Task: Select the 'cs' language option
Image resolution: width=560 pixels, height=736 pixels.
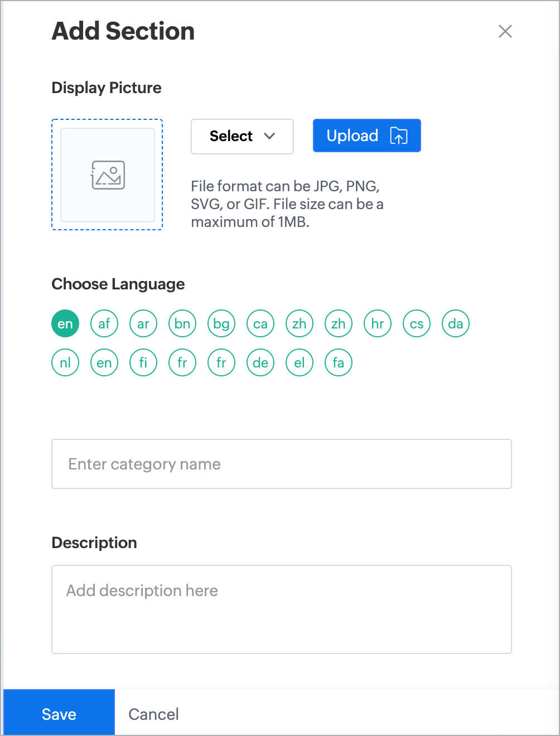Action: (417, 323)
